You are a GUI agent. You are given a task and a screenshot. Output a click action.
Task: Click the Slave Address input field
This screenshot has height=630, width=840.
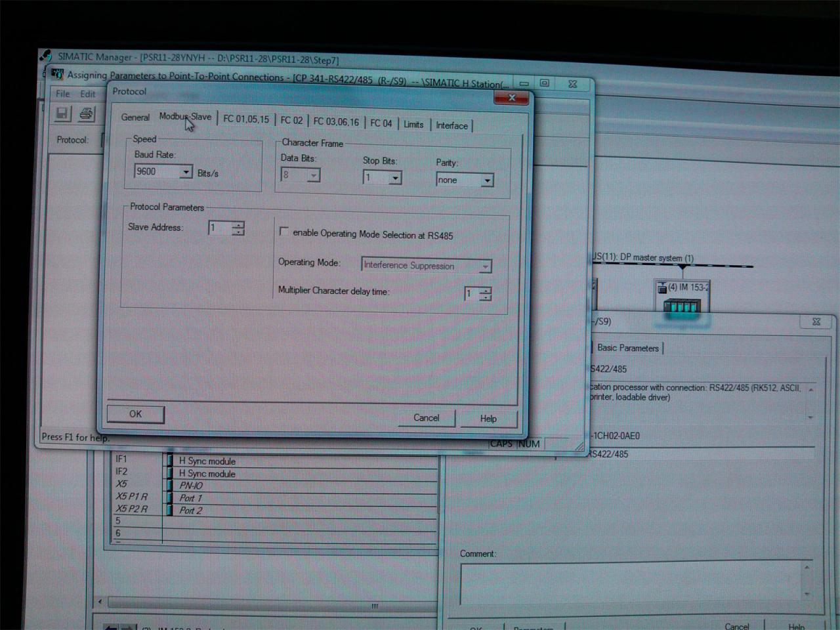coord(220,228)
